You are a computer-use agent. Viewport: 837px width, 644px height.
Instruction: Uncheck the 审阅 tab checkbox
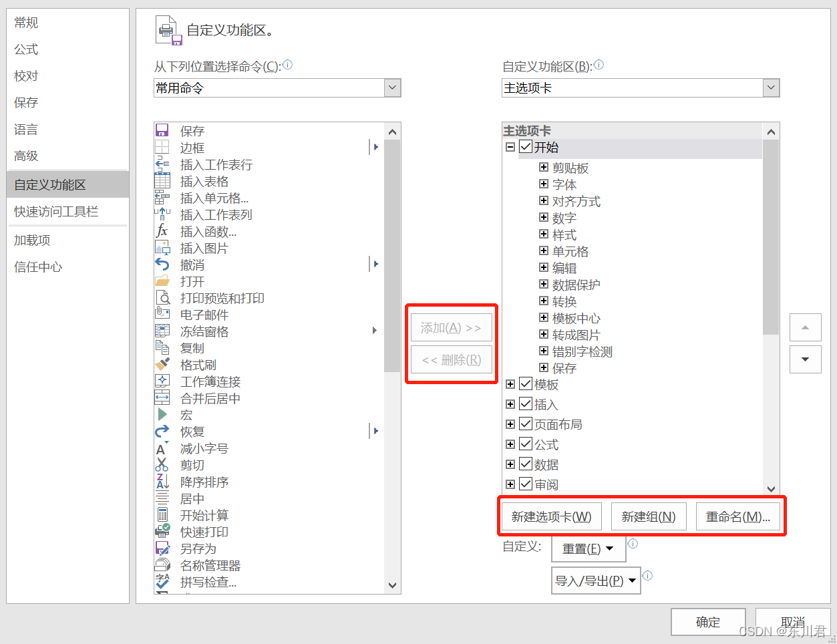pyautogui.click(x=526, y=484)
